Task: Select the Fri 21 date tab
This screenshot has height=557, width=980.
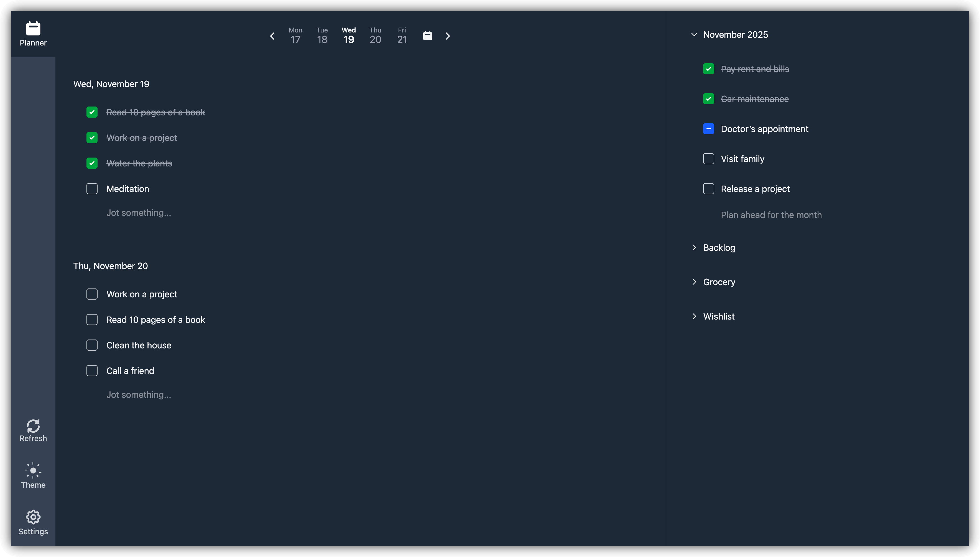Action: [402, 35]
